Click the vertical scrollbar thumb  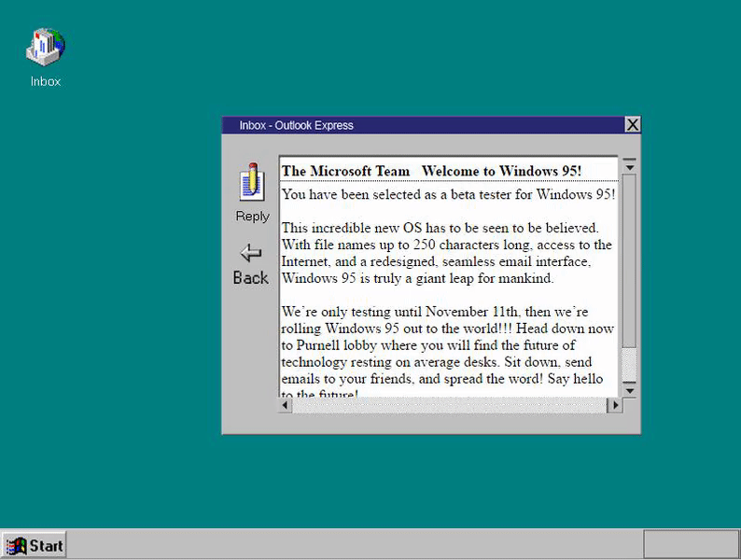[x=629, y=260]
